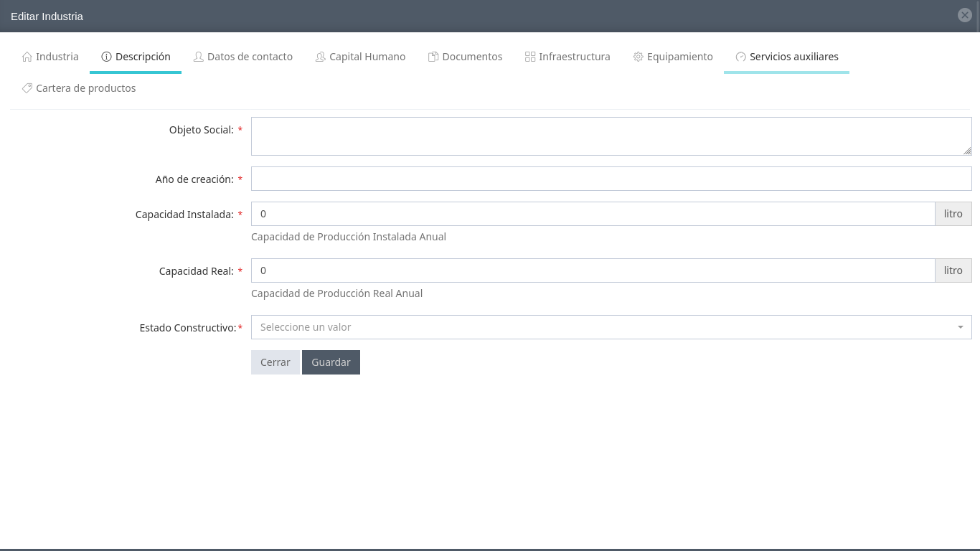Focus the Objeto Social text area
Screen dimensions: 980x551
tap(610, 136)
